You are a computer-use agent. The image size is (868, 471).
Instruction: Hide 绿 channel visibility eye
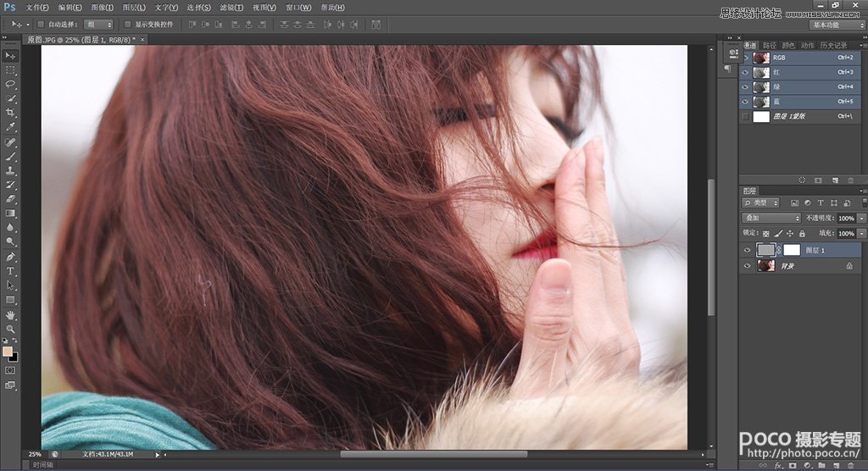(746, 87)
